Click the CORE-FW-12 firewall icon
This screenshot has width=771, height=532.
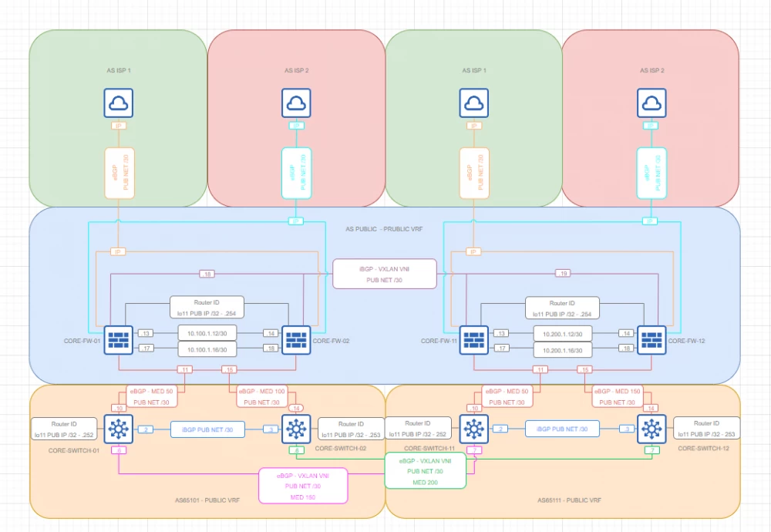pos(651,340)
